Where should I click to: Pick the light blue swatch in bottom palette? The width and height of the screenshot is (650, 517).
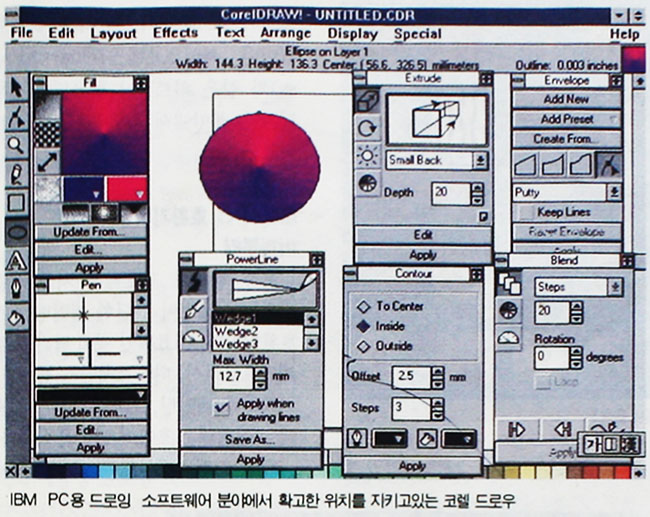pos(106,472)
